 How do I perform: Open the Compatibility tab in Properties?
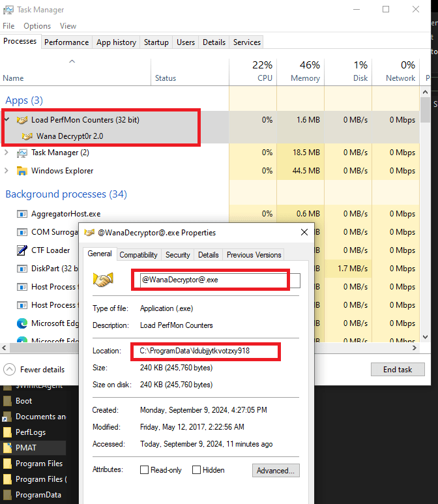[x=138, y=255]
